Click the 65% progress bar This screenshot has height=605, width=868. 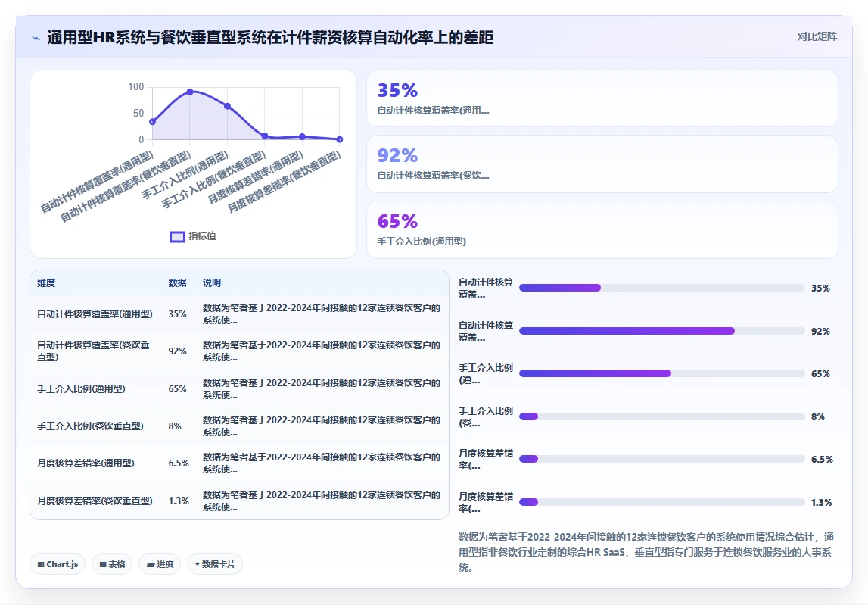[x=661, y=373]
